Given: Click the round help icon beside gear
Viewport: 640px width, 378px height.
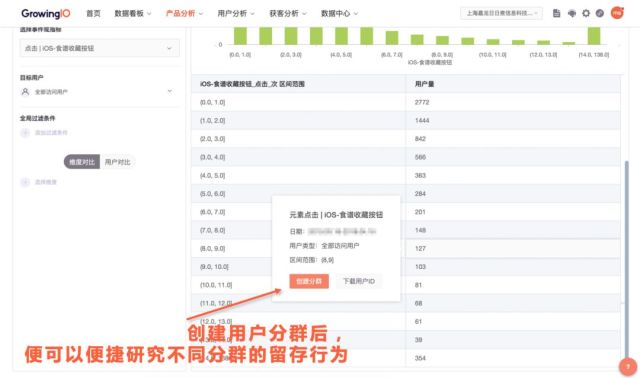Looking at the screenshot, I should [600, 13].
